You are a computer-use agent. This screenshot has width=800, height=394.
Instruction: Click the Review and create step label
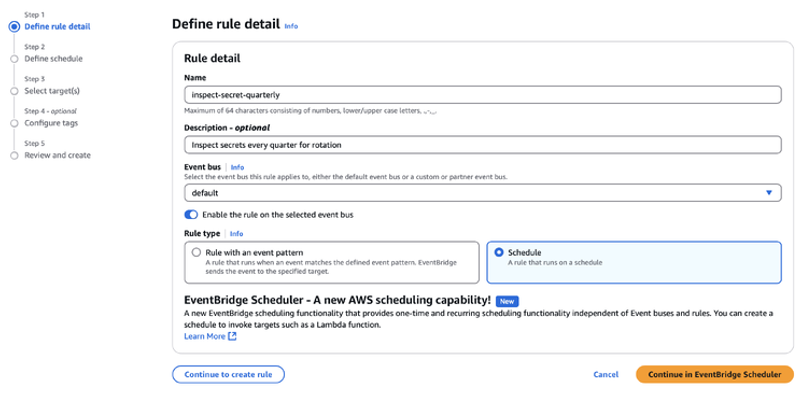pos(58,155)
